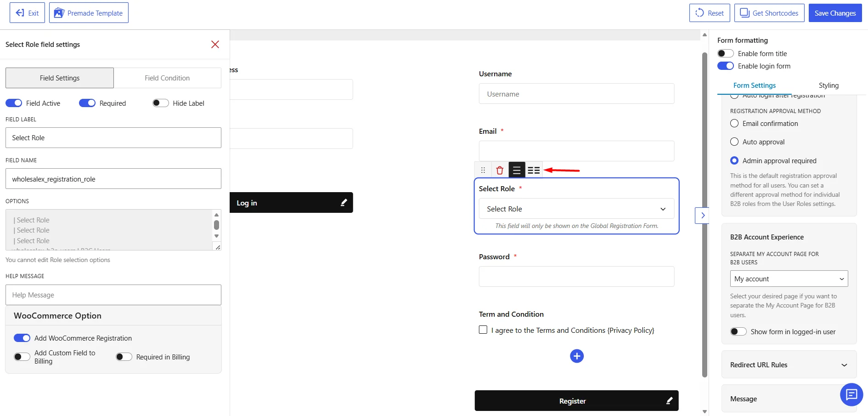Image resolution: width=868 pixels, height=416 pixels.
Task: Toggle the Field Active switch
Action: click(14, 103)
